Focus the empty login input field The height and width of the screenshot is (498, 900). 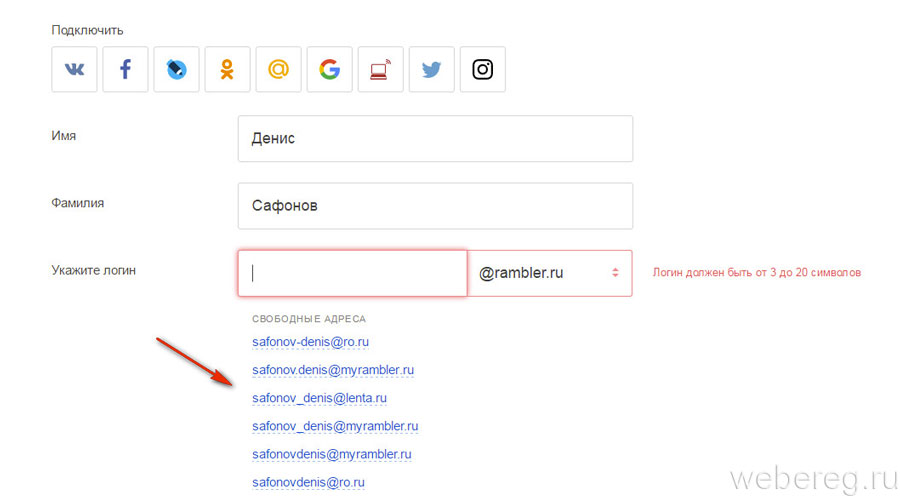(352, 273)
